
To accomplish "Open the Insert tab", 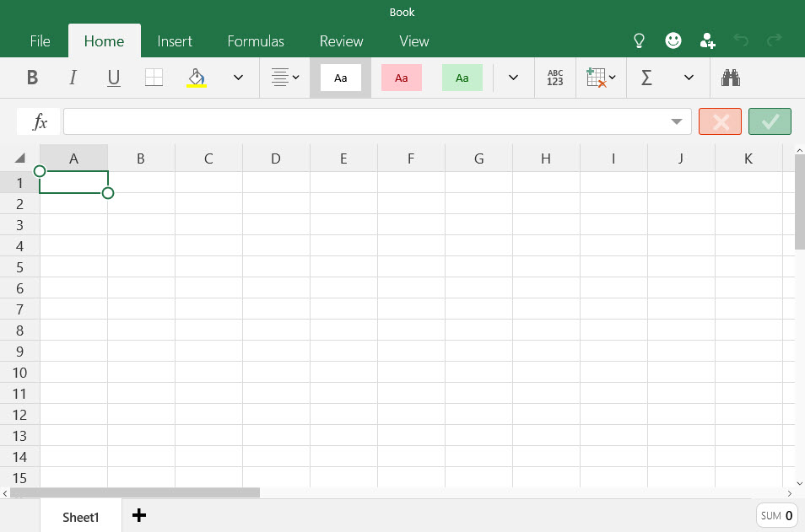I will coord(175,40).
